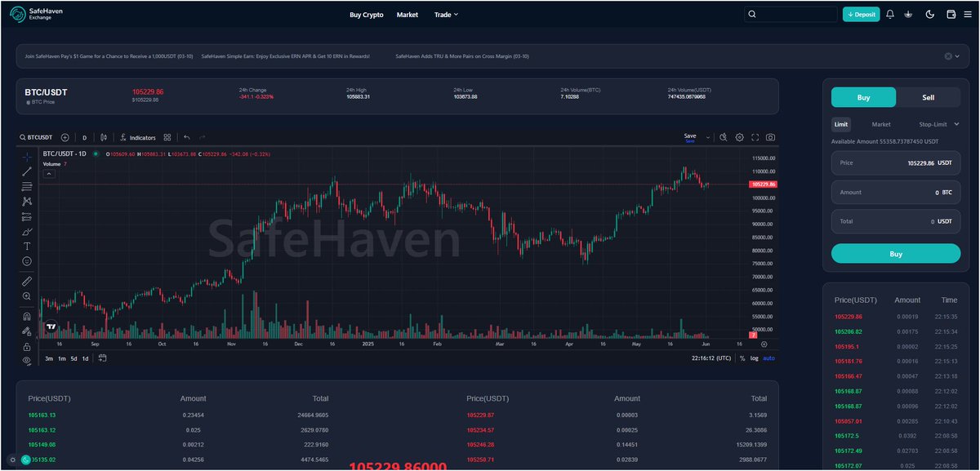Enter chart fullscreen mode
980x471 pixels.
click(x=755, y=137)
